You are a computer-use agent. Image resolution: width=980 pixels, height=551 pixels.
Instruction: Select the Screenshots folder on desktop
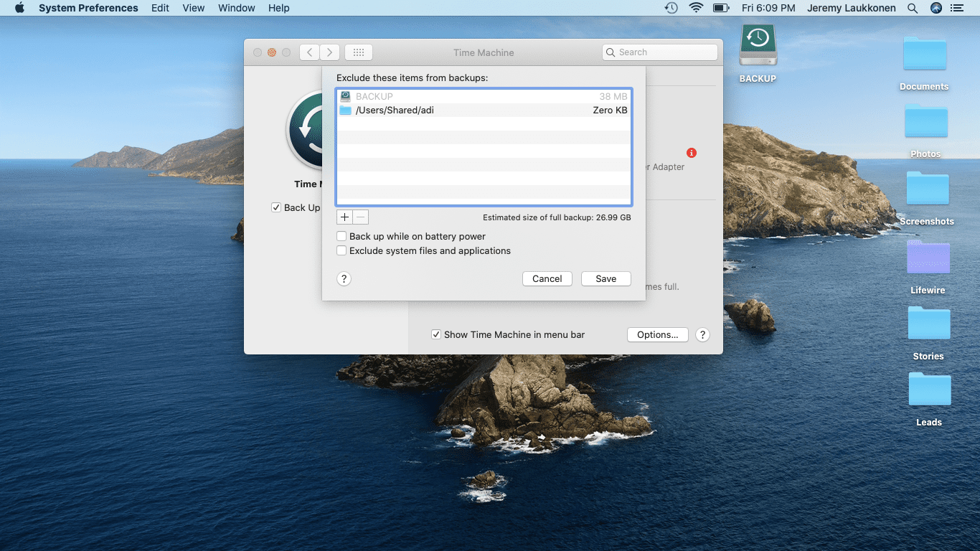928,189
